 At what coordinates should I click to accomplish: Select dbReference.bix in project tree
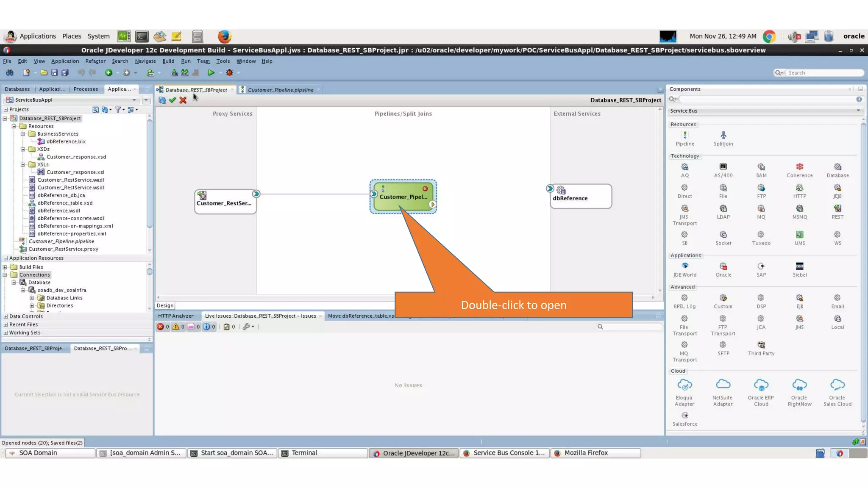pos(66,141)
